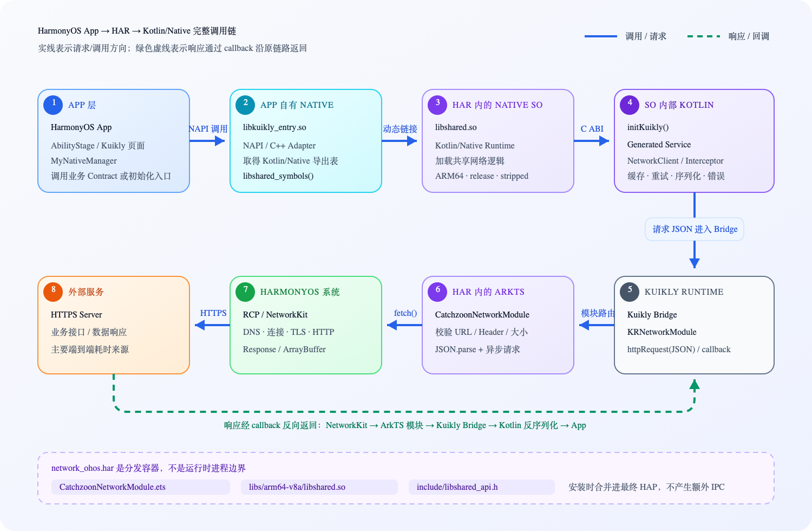The height and width of the screenshot is (531, 812).
Task: Click the teal number 2 badge beside APP 自有 NATIVE
Action: [245, 105]
